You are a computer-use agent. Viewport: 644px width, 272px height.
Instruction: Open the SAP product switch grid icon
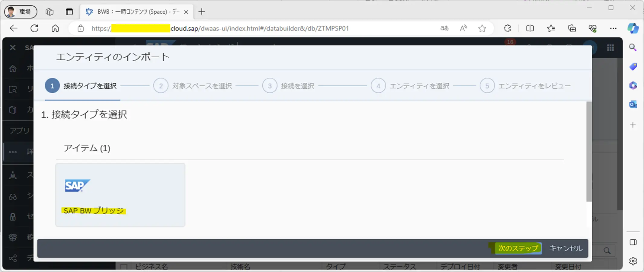610,48
